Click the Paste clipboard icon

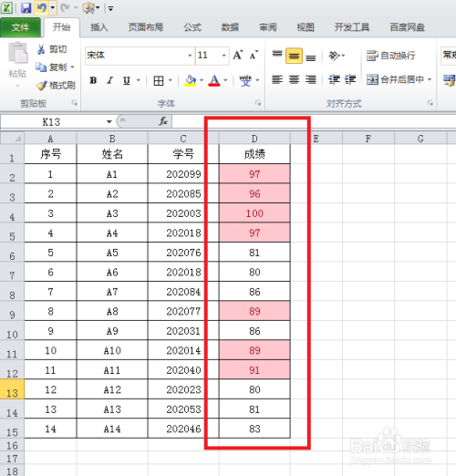click(17, 53)
